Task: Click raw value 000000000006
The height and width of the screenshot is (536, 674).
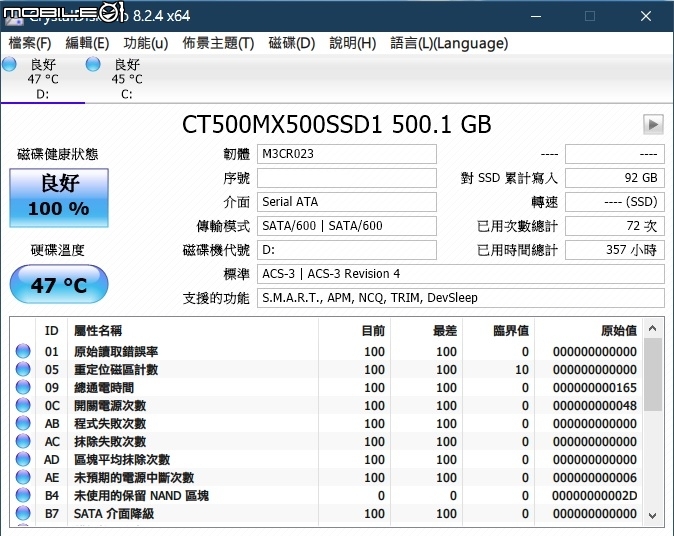Action: coord(594,478)
